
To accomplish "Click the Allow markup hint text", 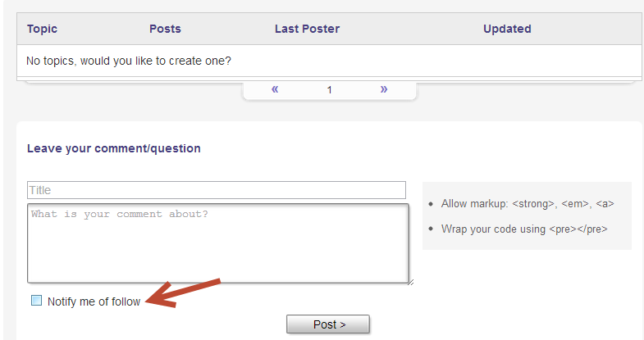I will (528, 204).
